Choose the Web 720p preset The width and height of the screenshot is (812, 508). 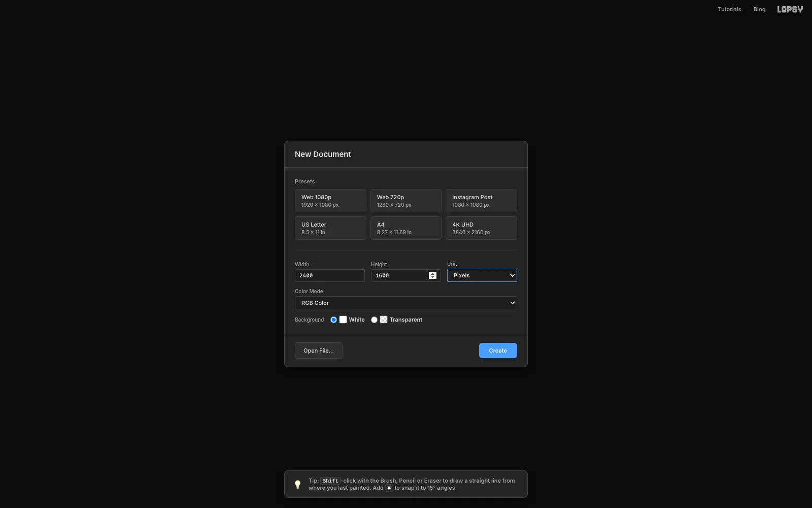point(406,201)
